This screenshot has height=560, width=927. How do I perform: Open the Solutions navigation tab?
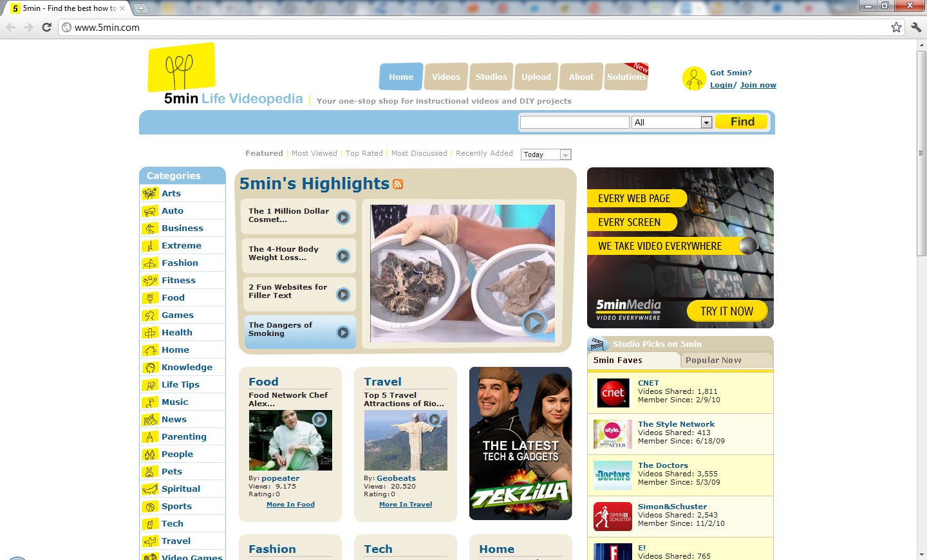pos(626,77)
